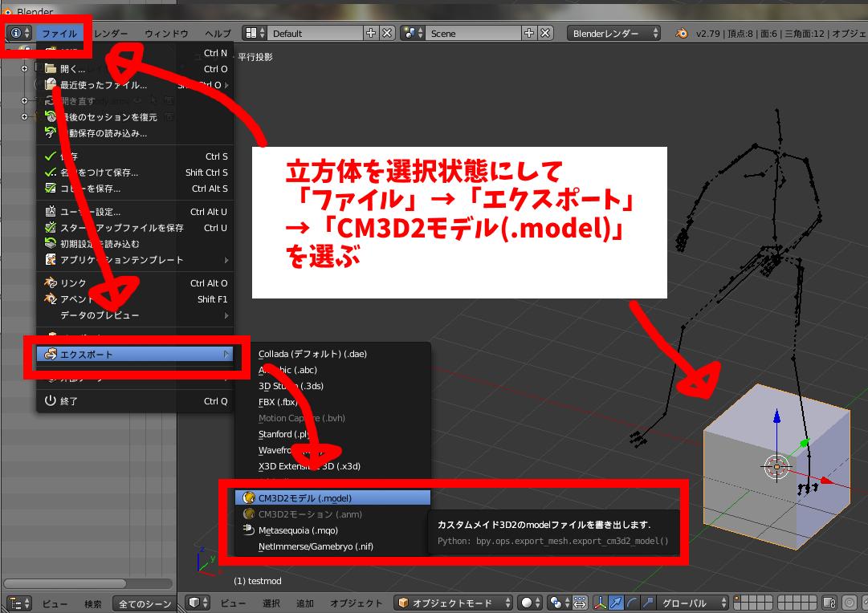Viewport: 868px width, 613px height.
Task: Click the Scene name field
Action: click(x=473, y=33)
